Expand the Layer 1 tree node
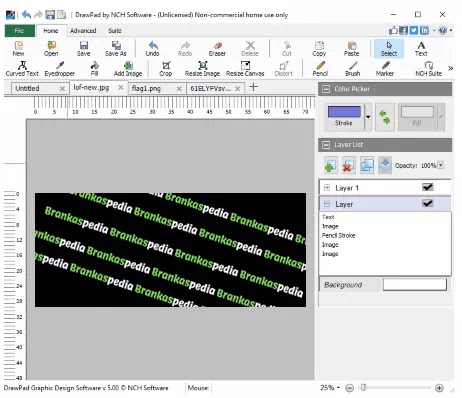462x398 pixels. (327, 188)
